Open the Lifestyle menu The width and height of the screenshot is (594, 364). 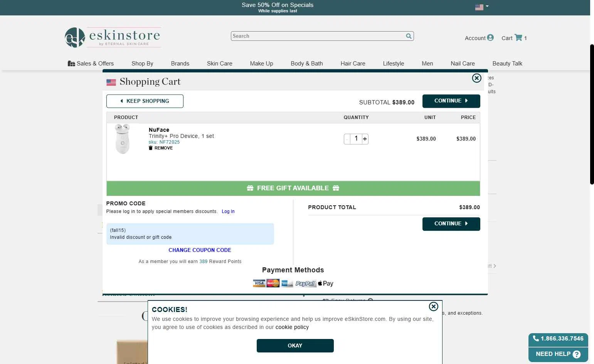394,64
